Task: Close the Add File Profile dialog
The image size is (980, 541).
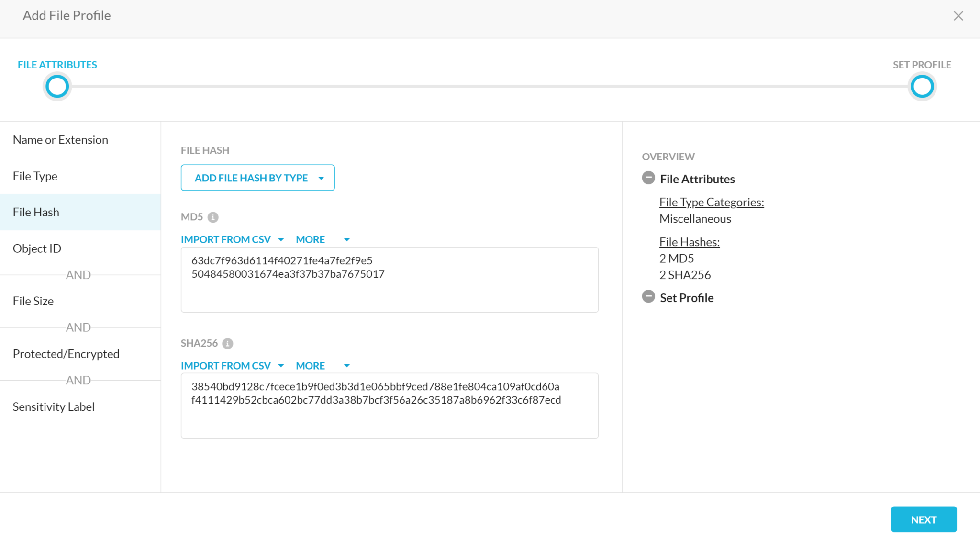Action: [958, 16]
